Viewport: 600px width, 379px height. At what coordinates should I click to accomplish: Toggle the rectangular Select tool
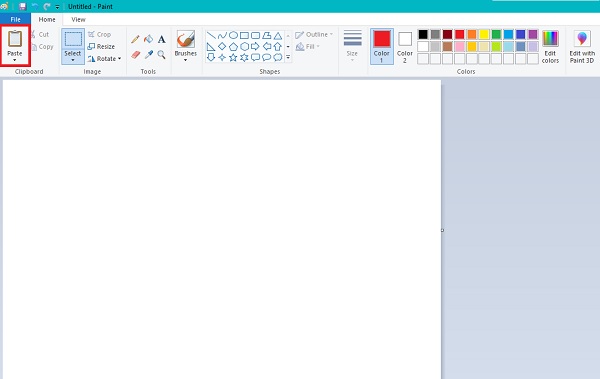pos(73,39)
